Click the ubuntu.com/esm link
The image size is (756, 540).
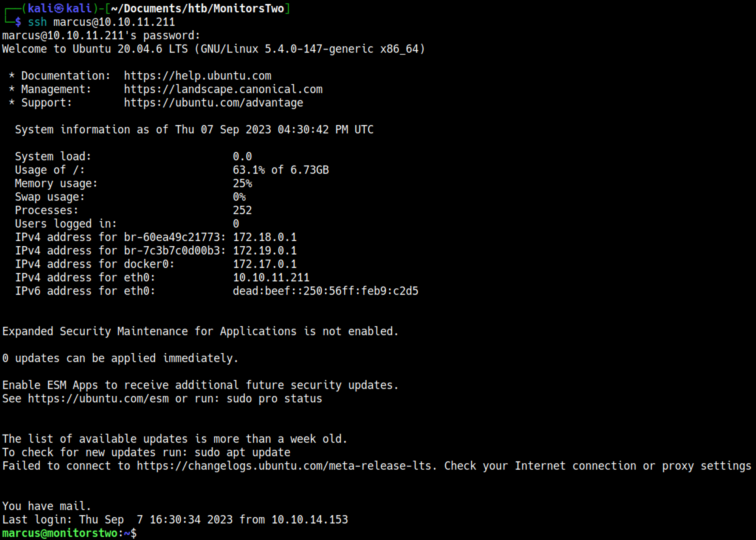98,399
